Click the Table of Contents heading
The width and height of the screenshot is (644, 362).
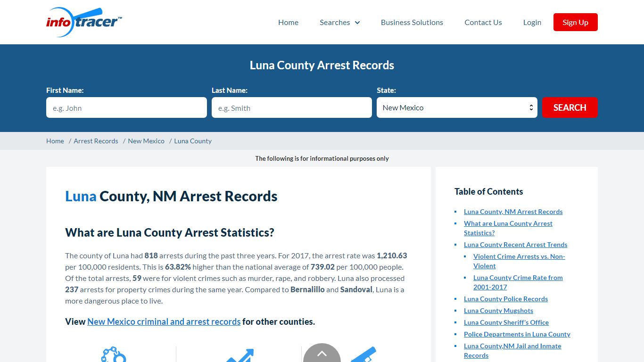488,191
